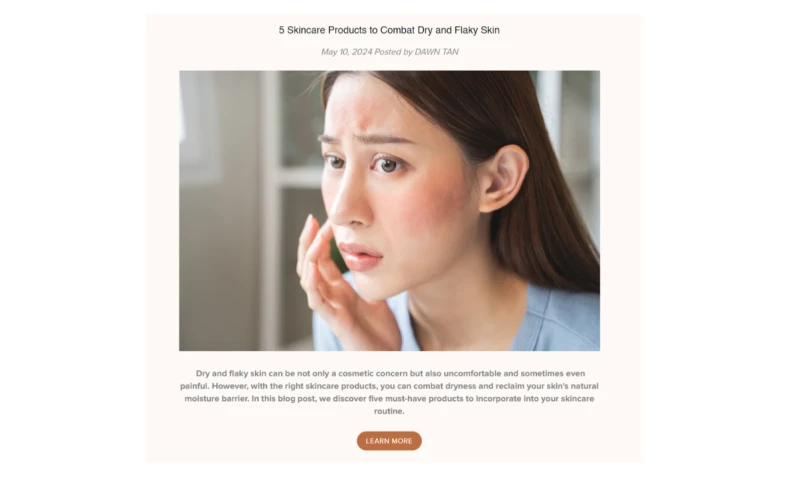
Task: Click the woman's ear in the photo
Action: point(503,179)
